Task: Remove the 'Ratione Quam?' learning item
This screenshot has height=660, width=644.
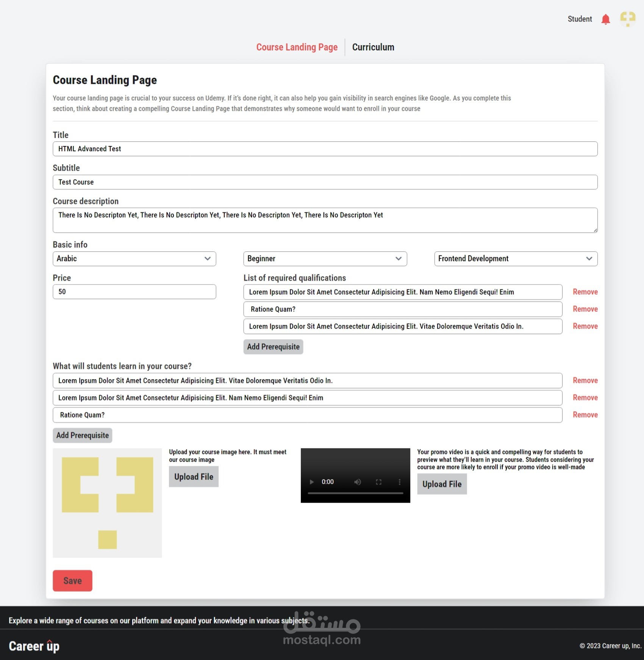Action: pyautogui.click(x=585, y=415)
